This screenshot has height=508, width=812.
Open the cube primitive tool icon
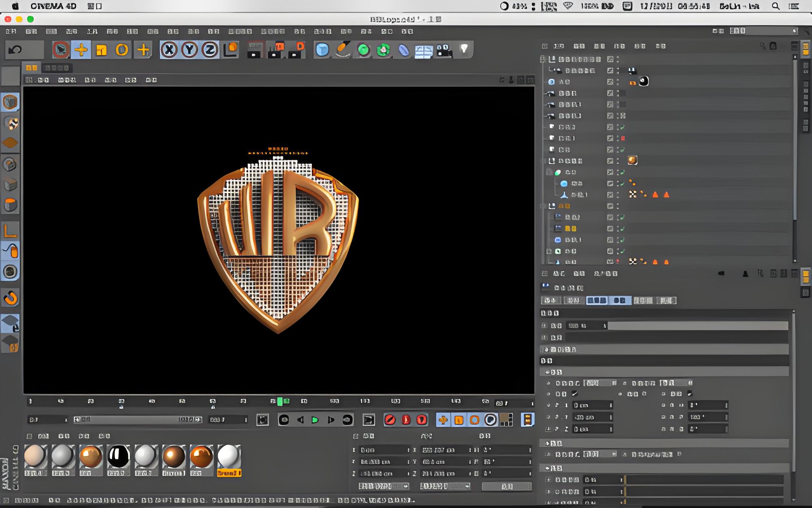(322, 49)
